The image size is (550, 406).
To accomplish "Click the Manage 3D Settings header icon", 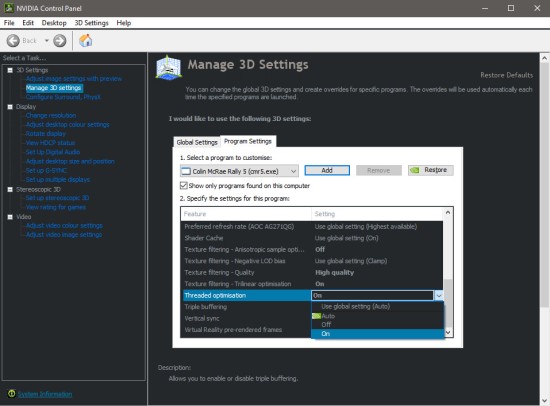I will 168,67.
